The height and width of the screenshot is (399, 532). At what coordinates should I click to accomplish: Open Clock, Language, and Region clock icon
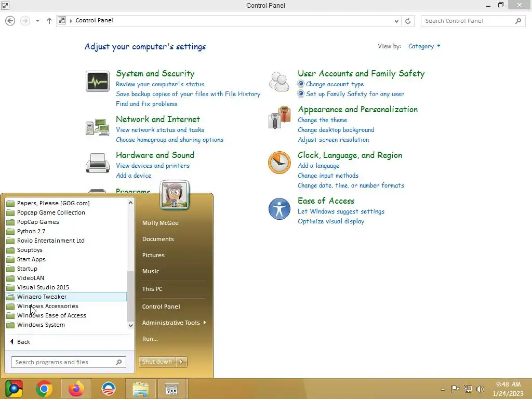[x=279, y=163]
